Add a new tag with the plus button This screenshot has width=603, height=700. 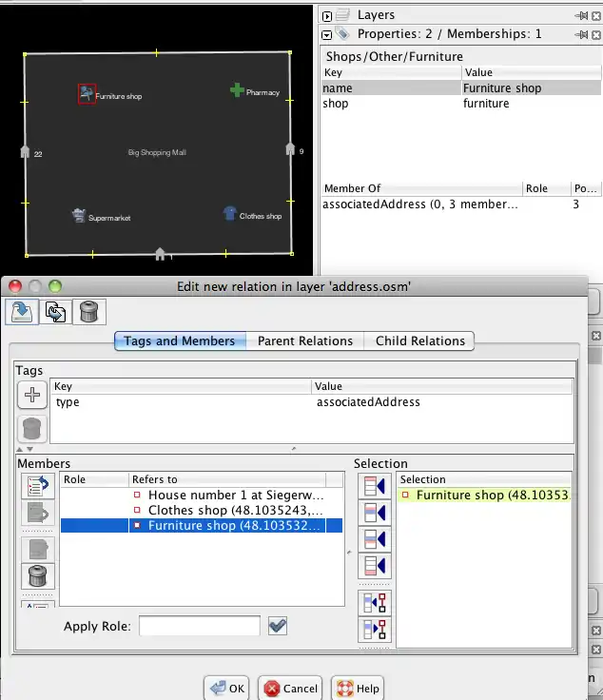pos(31,395)
